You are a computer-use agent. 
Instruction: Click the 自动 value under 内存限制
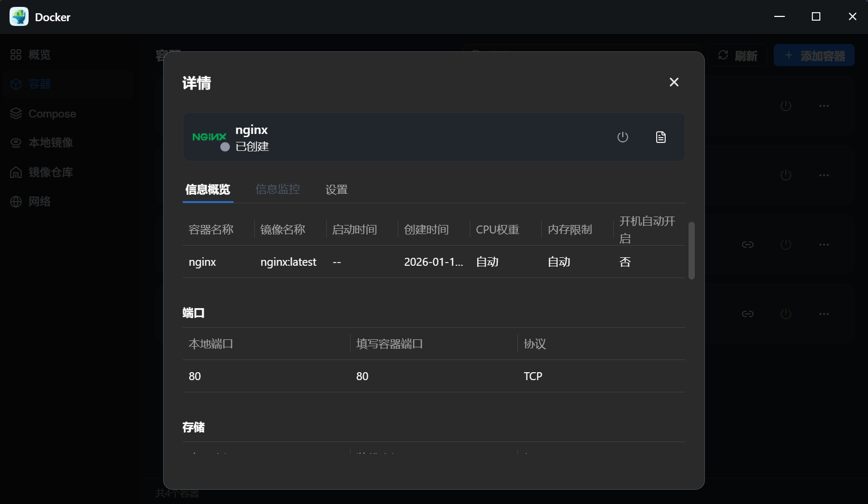559,262
